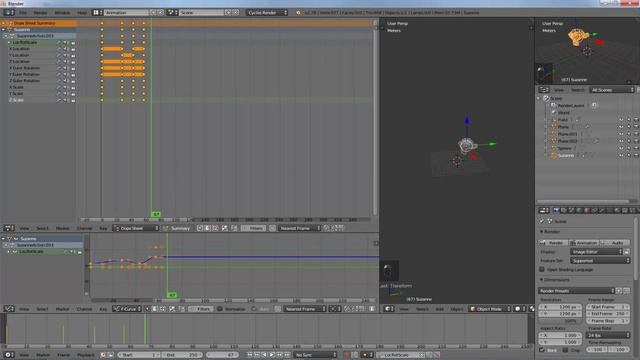640x360 pixels.
Task: Open the Nearest Frame snap dropdown in the Graph Editor
Action: [304, 309]
